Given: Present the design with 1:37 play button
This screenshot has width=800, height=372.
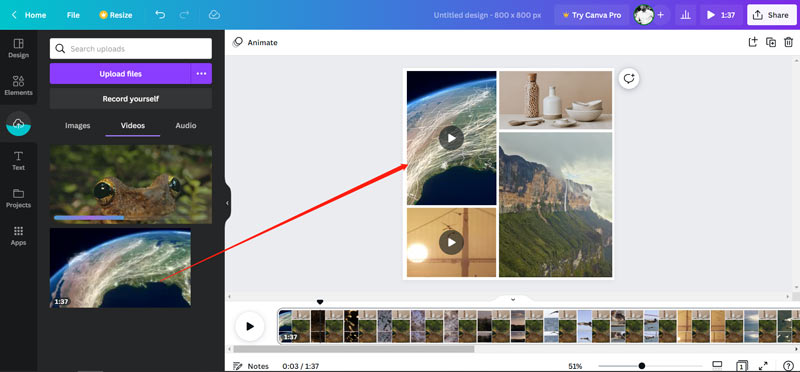Looking at the screenshot, I should tap(721, 15).
